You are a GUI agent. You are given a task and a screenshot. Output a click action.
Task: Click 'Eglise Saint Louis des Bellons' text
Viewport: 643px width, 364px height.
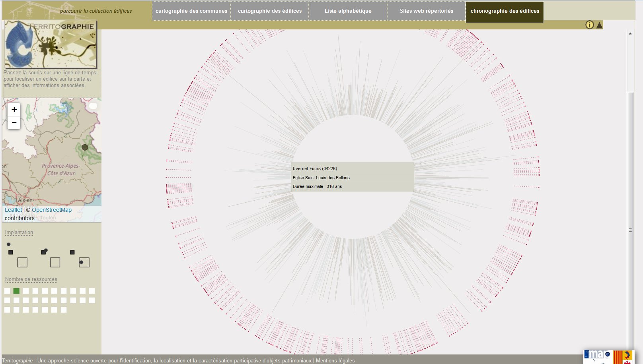pos(321,178)
